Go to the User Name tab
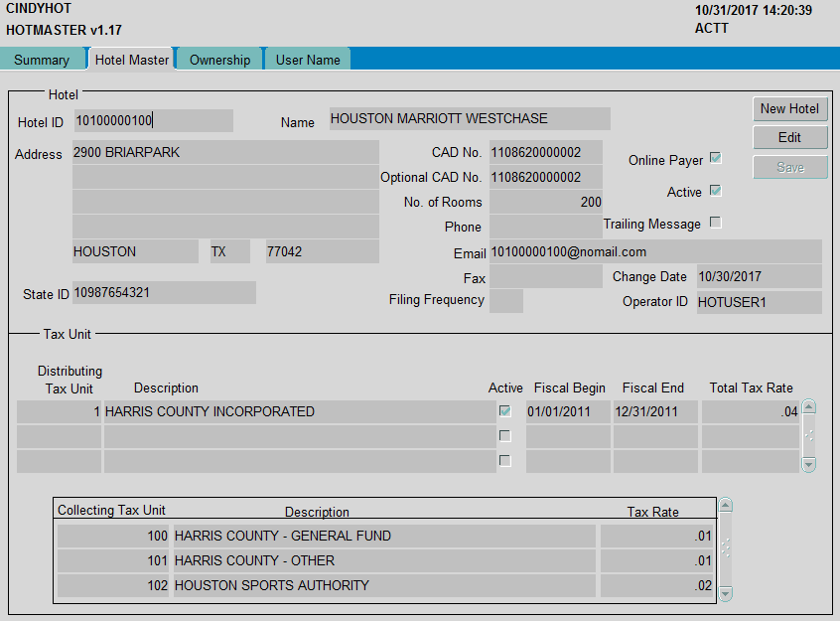840x621 pixels. (308, 60)
